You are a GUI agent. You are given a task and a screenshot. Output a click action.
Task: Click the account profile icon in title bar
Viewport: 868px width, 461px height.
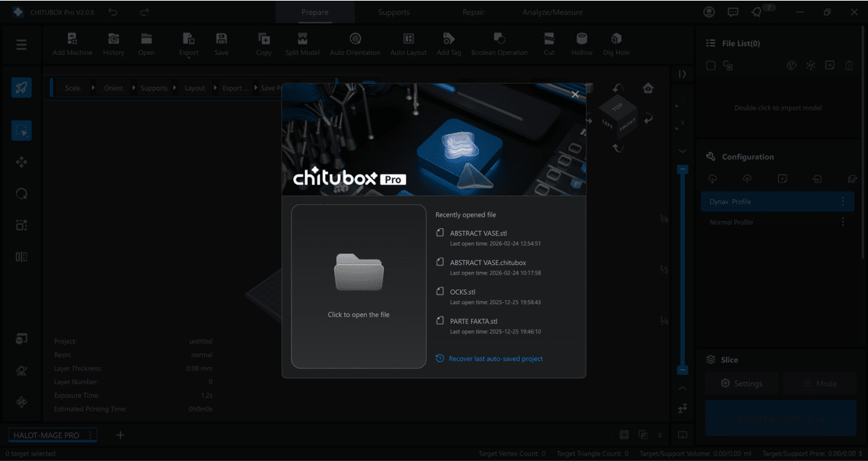[709, 12]
